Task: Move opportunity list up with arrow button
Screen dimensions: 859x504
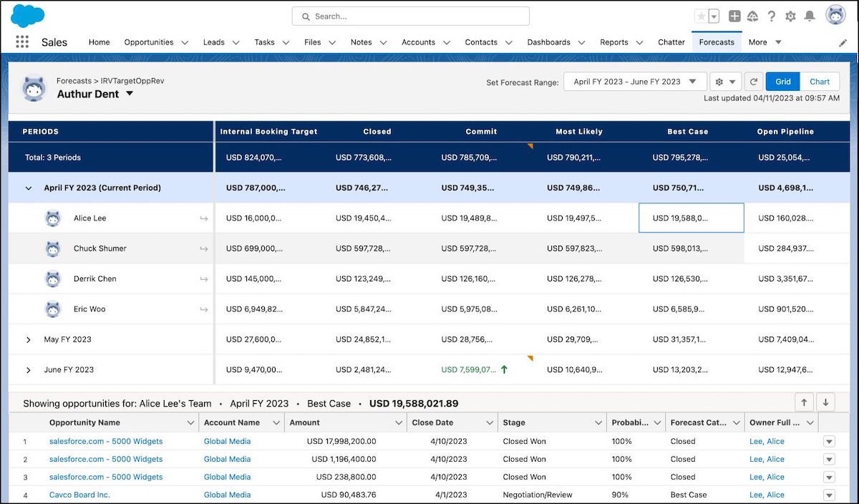Action: pyautogui.click(x=805, y=402)
